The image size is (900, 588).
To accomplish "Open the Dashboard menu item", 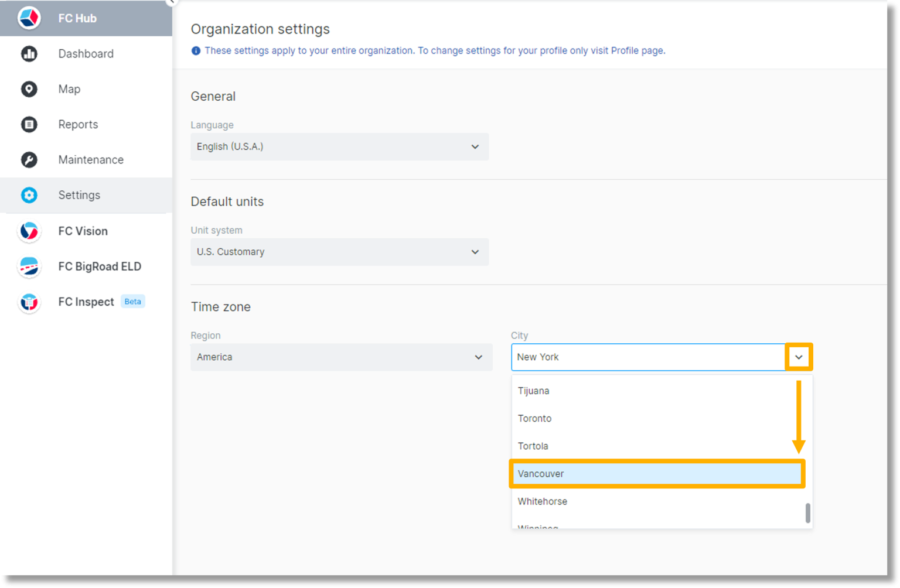I will coord(86,54).
